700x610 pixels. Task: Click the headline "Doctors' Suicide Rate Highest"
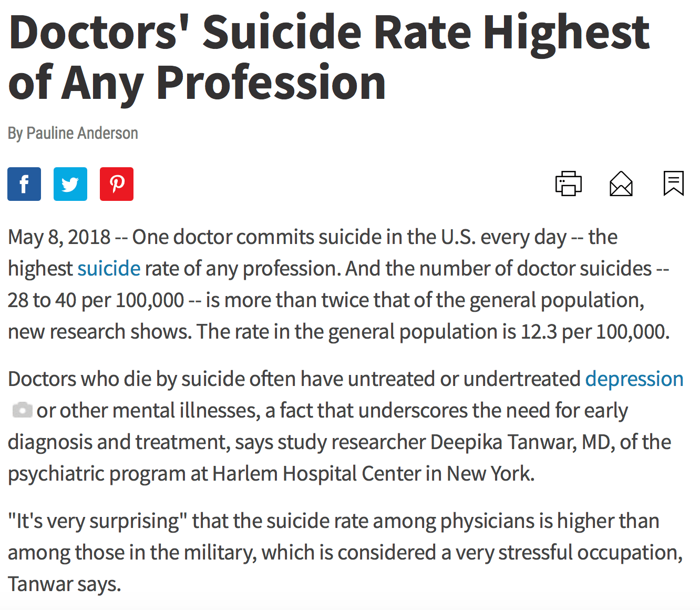click(x=329, y=33)
